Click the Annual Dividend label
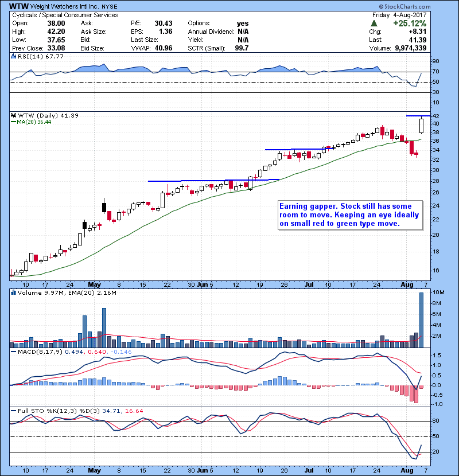The image size is (459, 476). pyautogui.click(x=211, y=32)
